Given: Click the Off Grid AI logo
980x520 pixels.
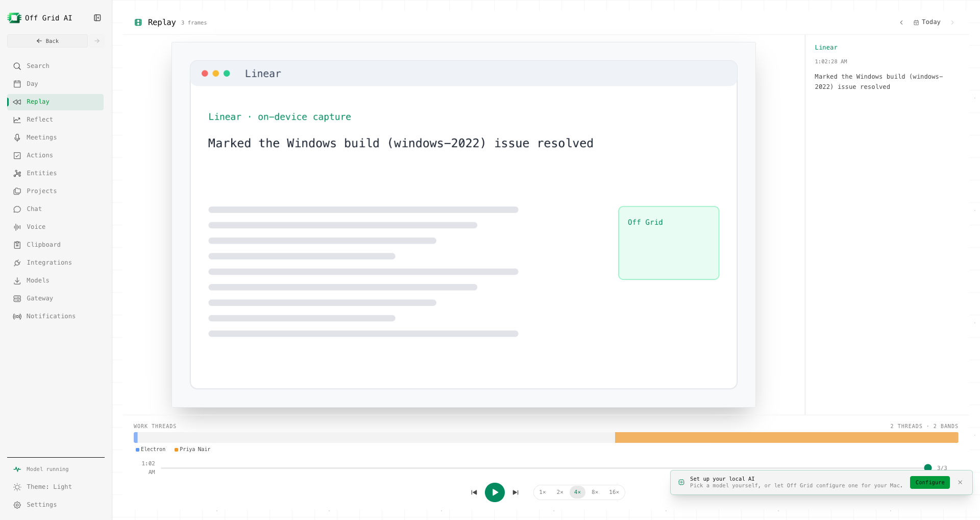Looking at the screenshot, I should click(14, 18).
